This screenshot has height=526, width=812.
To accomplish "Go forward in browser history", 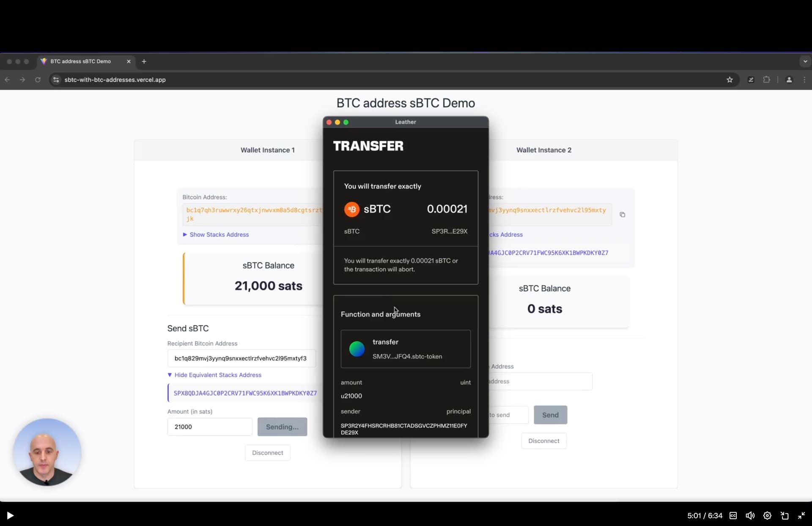I will 22,80.
